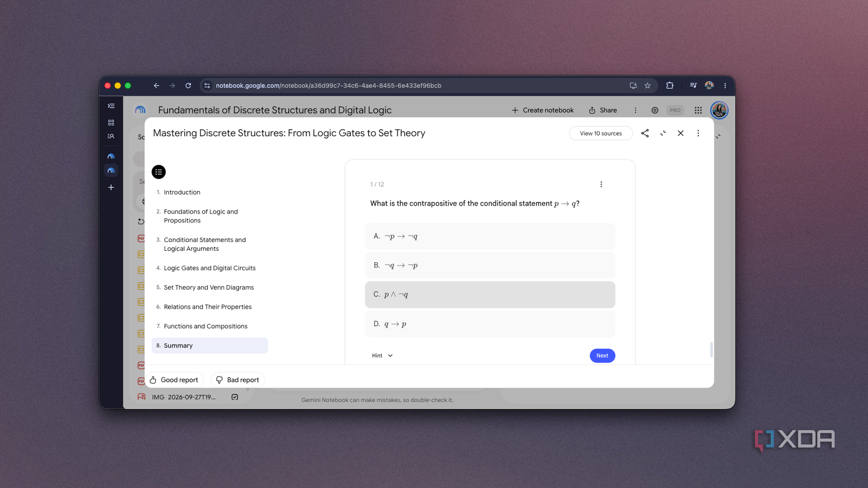Collapse the left sidebar panel toggle
Screen dimensions: 868x488
click(111, 106)
